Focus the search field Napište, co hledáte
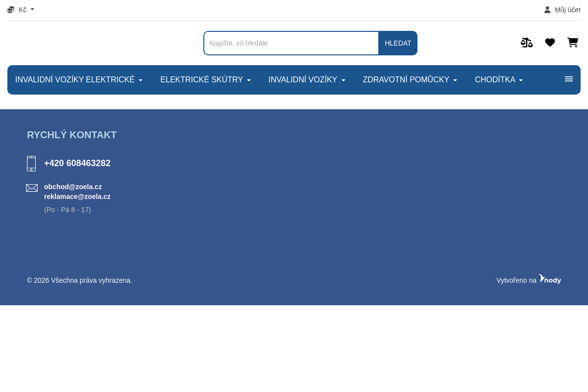The height and width of the screenshot is (392, 588). (292, 43)
